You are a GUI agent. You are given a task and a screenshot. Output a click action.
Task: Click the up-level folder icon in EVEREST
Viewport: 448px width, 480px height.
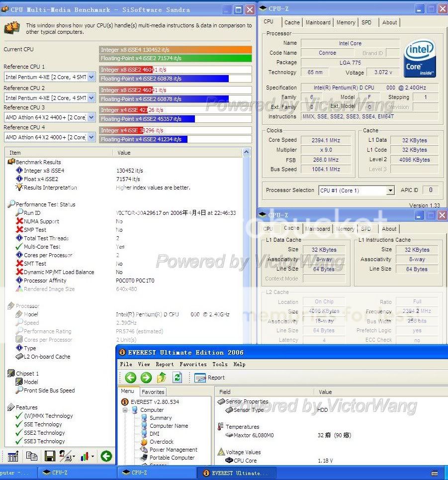pos(161,378)
